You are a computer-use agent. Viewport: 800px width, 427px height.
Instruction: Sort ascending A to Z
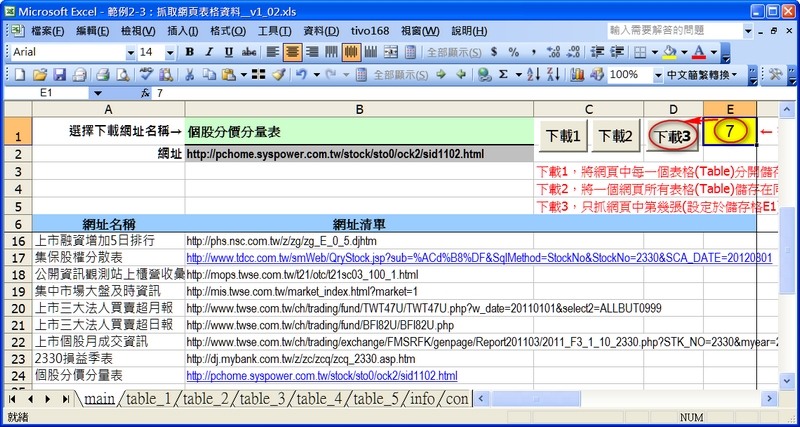tap(533, 76)
